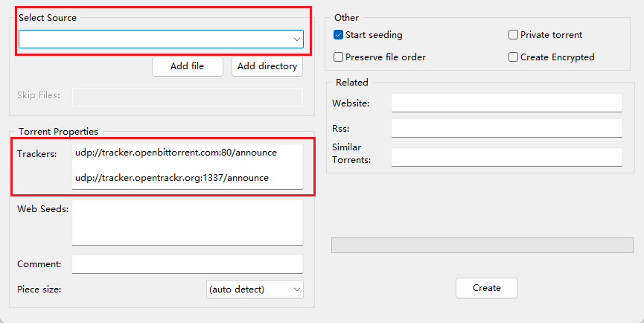Click the Comment input field

coord(187,264)
